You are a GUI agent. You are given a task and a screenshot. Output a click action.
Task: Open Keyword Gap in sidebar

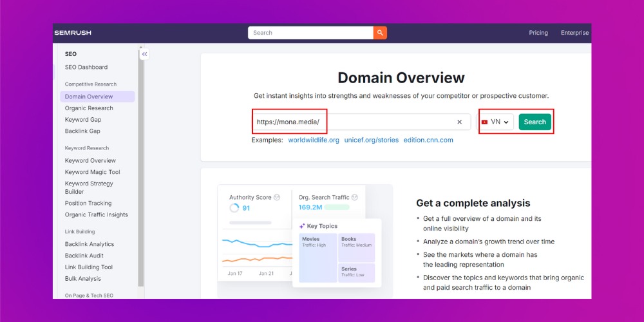(83, 120)
